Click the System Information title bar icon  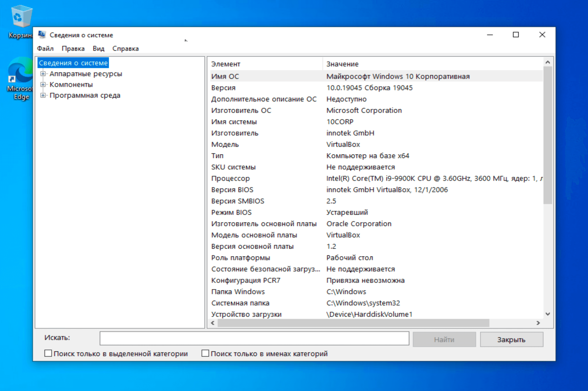[x=42, y=35]
